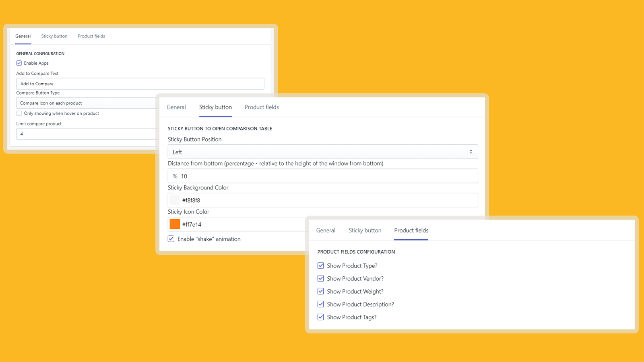This screenshot has width=644, height=362.
Task: Uncheck Show Product Type option
Action: pos(321,265)
